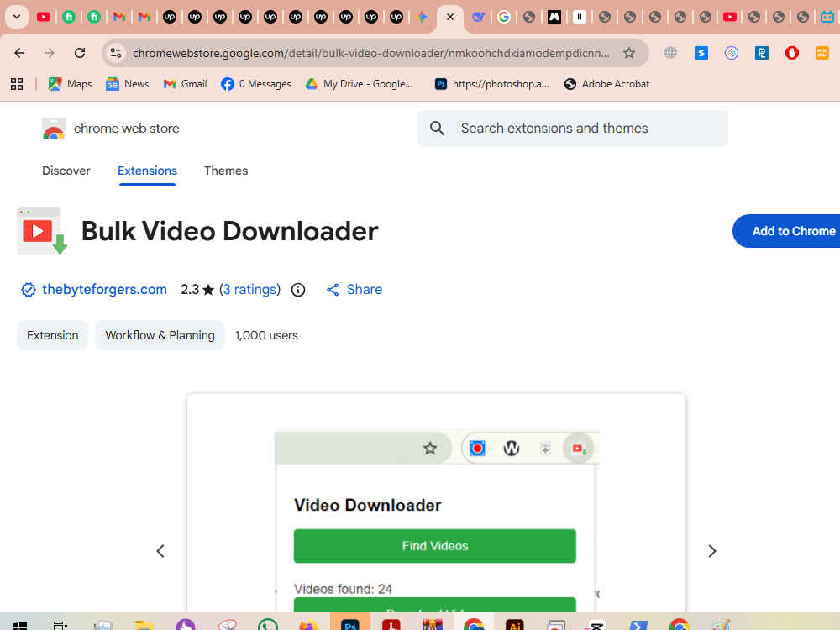Reload the current page
This screenshot has width=840, height=630.
point(80,53)
